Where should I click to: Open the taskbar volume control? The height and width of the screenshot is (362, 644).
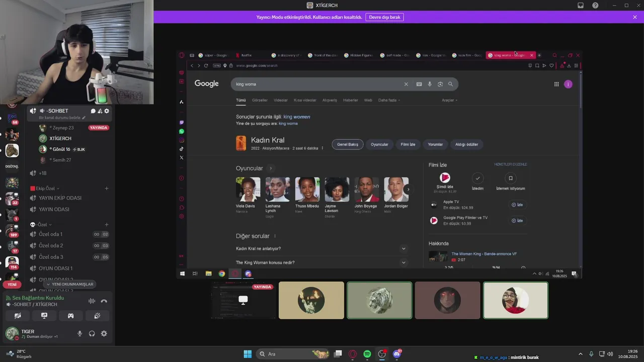pos(609,354)
